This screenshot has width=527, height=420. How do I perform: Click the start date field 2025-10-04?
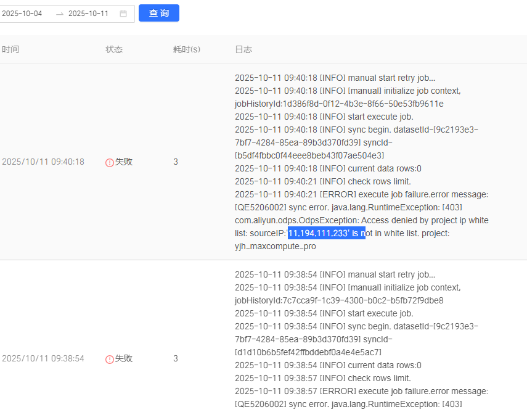coord(22,14)
